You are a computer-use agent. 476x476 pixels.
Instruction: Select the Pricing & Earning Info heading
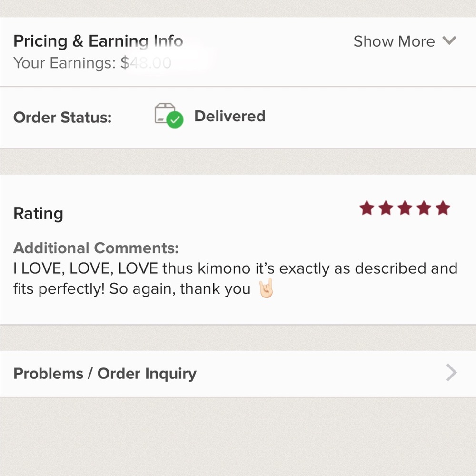pyautogui.click(x=98, y=41)
